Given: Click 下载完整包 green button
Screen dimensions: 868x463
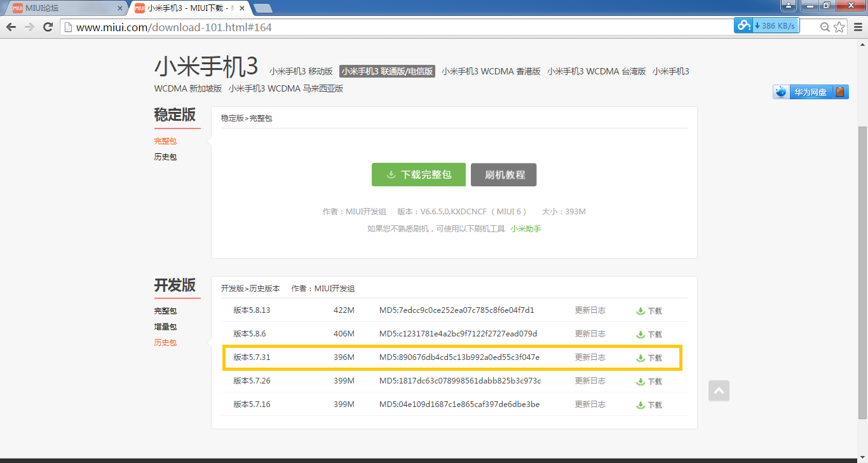Looking at the screenshot, I should click(419, 174).
